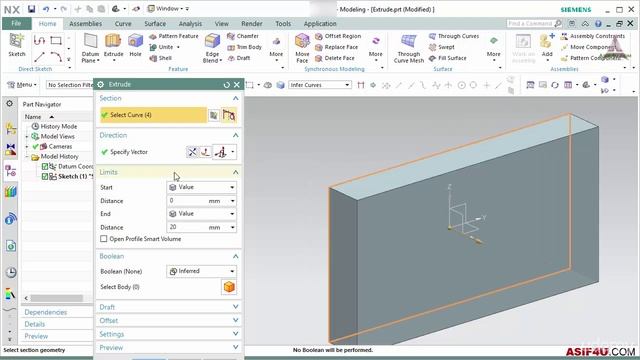Screen dimensions: 640x360
Task: Open the Sketch Section icon in Extrude dialog
Action: coord(213,115)
